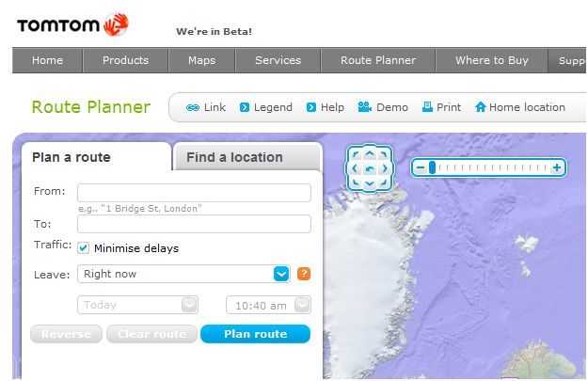Expand the Leave Right now dropdown
Viewport: 588px width, 381px height.
point(281,274)
